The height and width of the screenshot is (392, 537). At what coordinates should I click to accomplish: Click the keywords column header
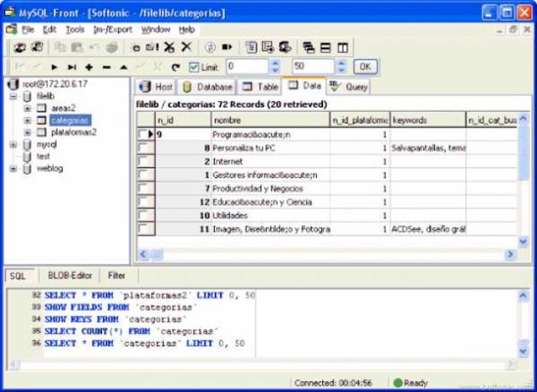coord(427,120)
